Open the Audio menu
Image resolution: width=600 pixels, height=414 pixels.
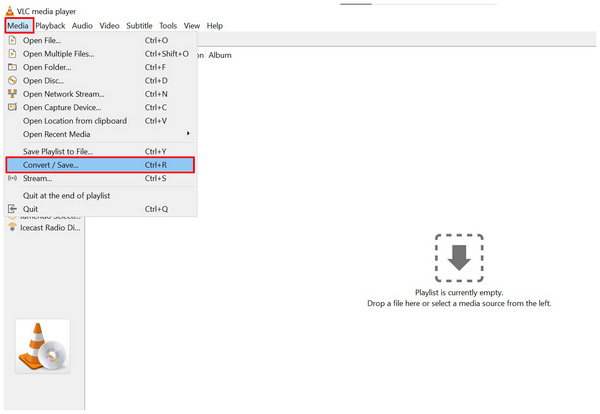pyautogui.click(x=82, y=26)
